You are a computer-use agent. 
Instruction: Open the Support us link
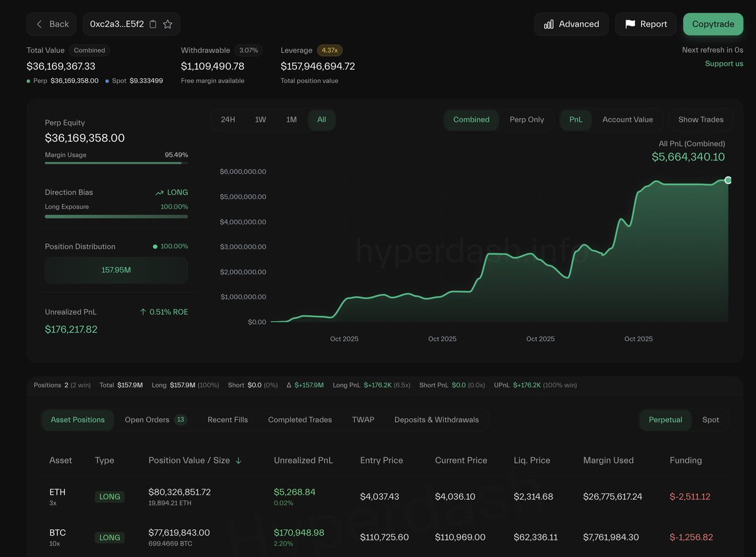[x=724, y=64]
